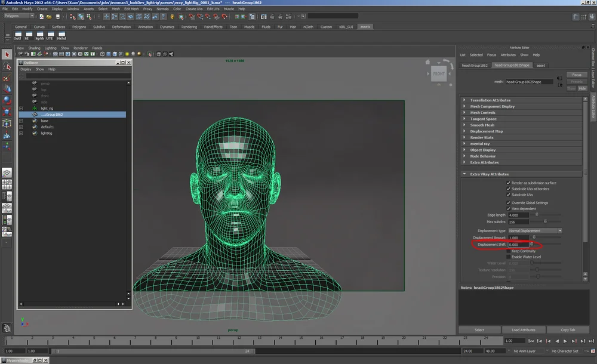Enable the Keep Continuity checkbox

[508, 251]
